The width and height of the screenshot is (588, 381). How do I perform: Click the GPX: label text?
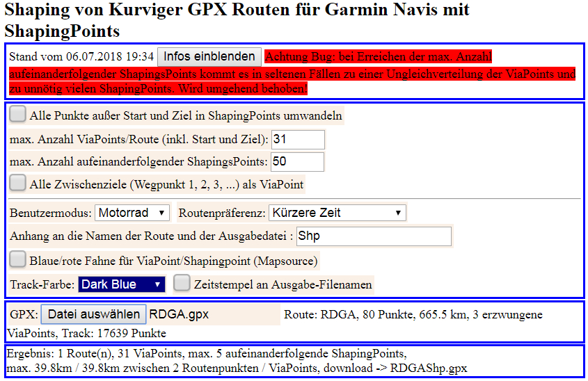[23, 315]
